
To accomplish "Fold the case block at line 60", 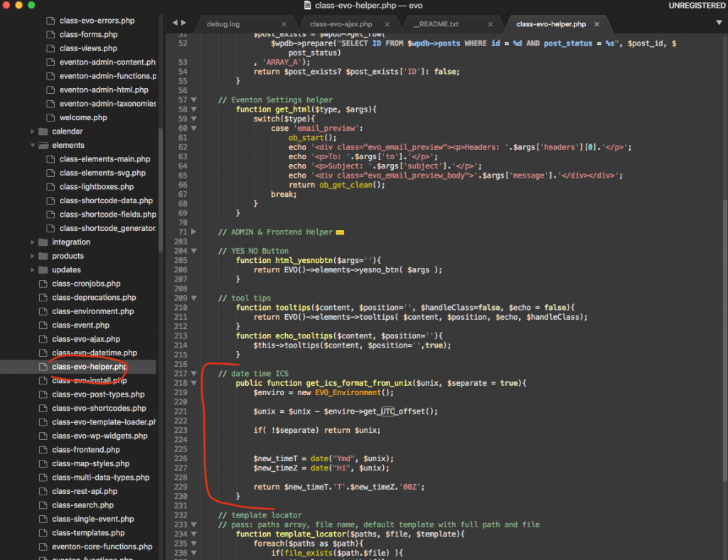I will coord(193,128).
